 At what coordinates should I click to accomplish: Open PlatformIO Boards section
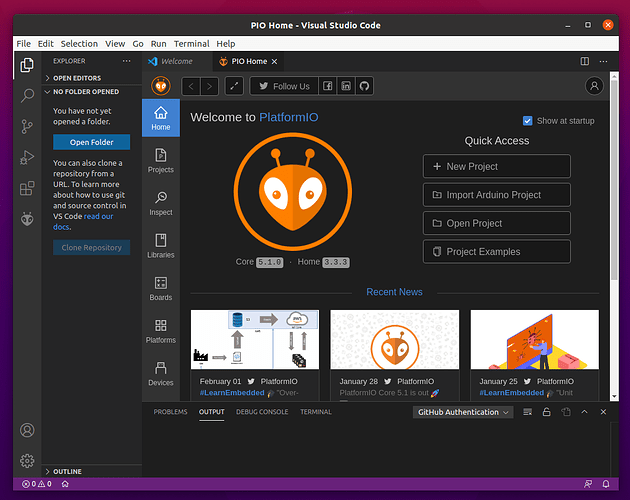click(x=160, y=288)
